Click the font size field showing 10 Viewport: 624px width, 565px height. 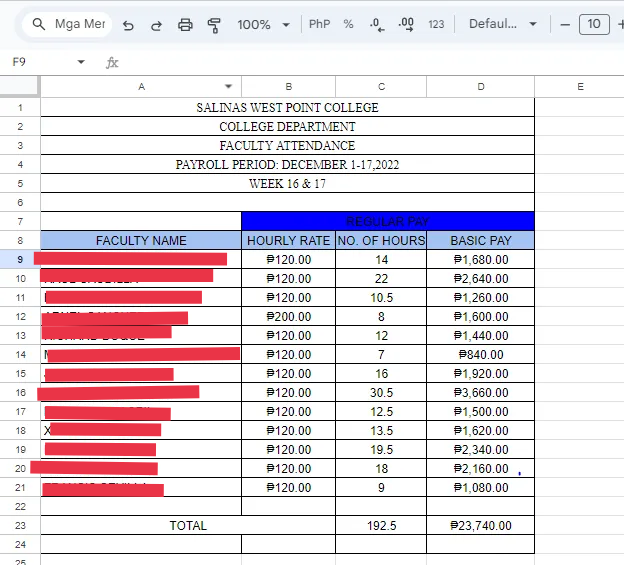tap(594, 24)
